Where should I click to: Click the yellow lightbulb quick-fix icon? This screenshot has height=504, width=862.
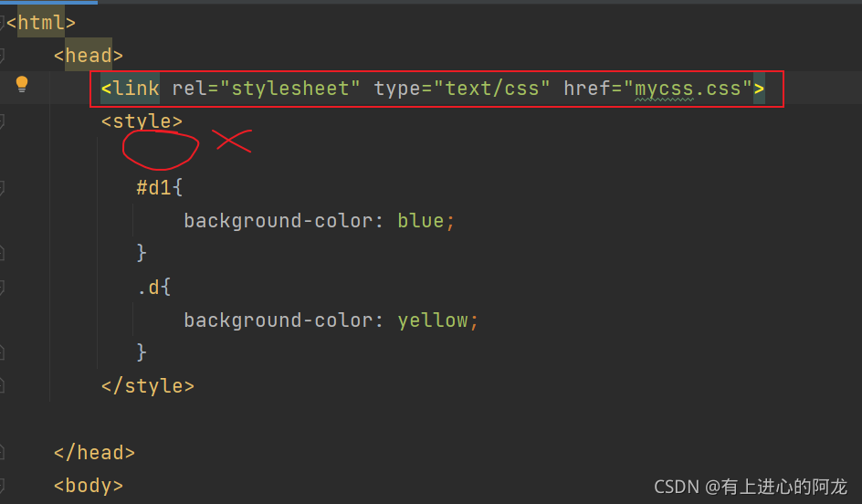pyautogui.click(x=21, y=84)
